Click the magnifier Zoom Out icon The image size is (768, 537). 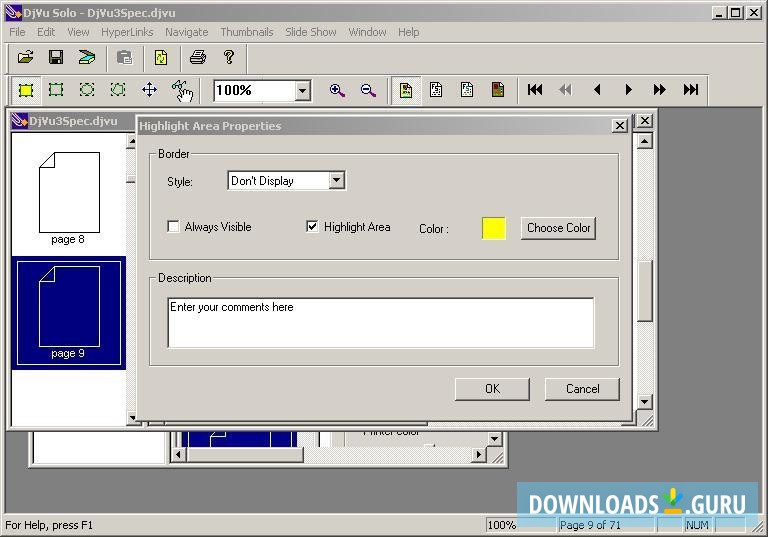click(x=368, y=90)
